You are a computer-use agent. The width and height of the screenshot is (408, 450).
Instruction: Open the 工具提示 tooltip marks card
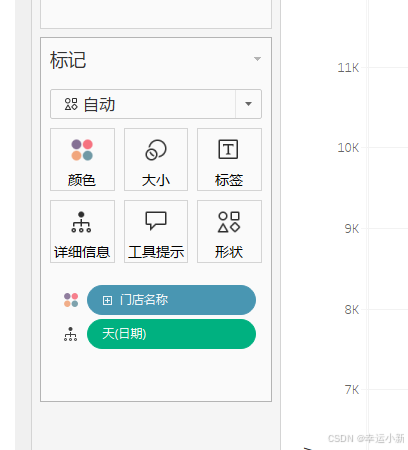pyautogui.click(x=156, y=231)
